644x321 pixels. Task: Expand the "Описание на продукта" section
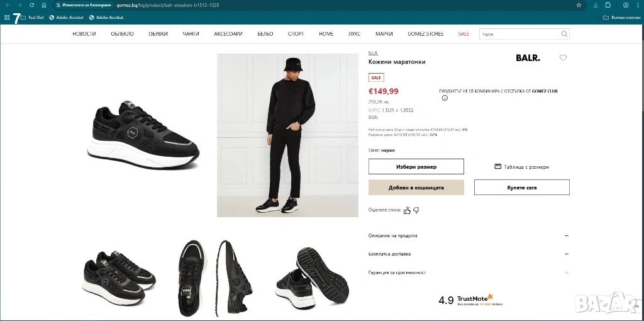pos(469,235)
